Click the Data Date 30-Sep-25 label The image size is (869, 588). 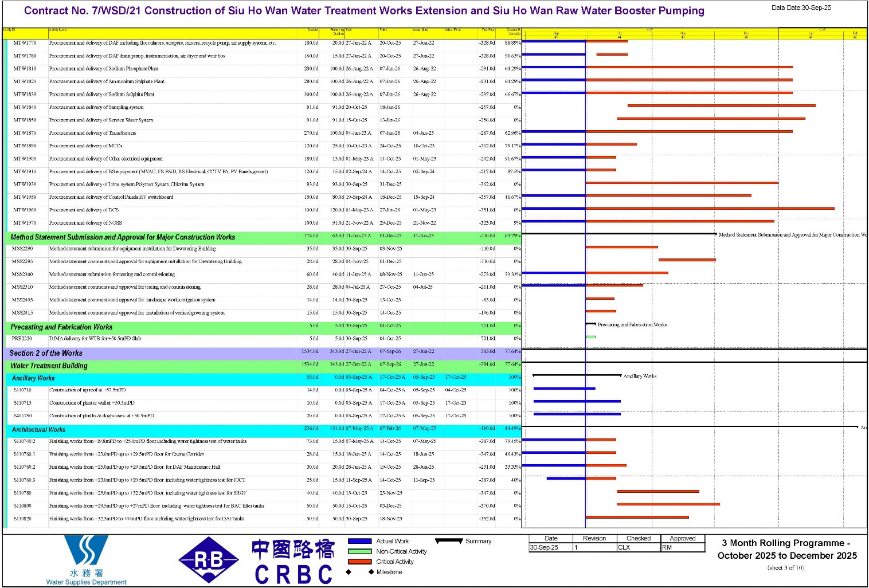click(801, 8)
